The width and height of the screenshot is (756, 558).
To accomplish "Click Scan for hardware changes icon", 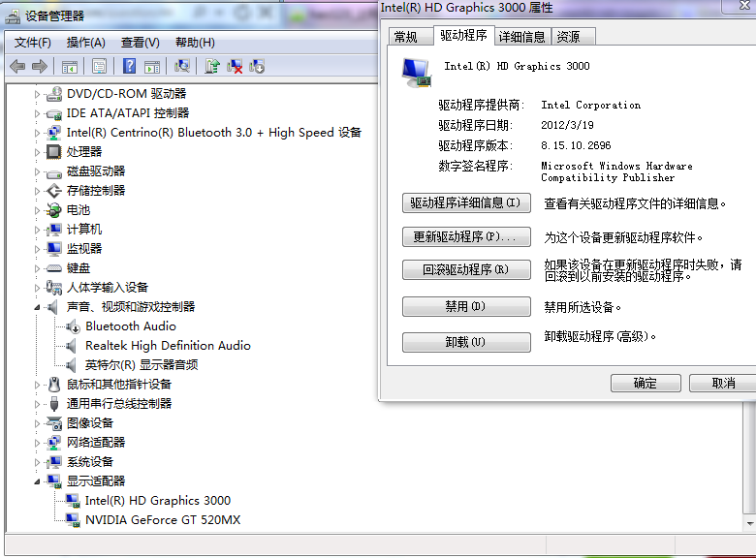I will tap(182, 66).
